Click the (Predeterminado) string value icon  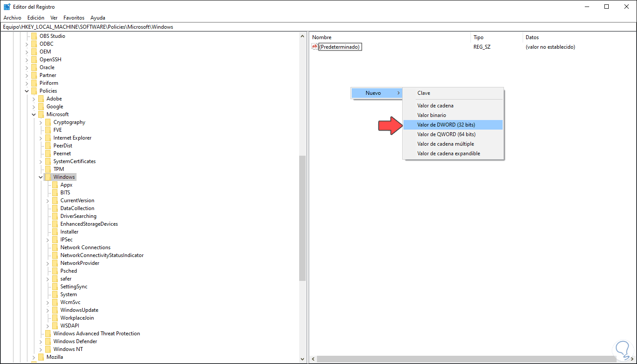(x=315, y=47)
